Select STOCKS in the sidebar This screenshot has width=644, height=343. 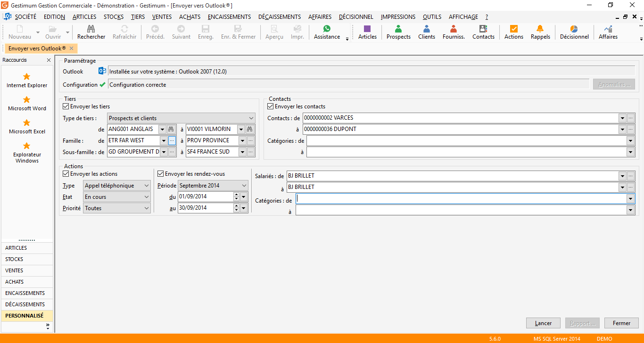[x=27, y=259]
